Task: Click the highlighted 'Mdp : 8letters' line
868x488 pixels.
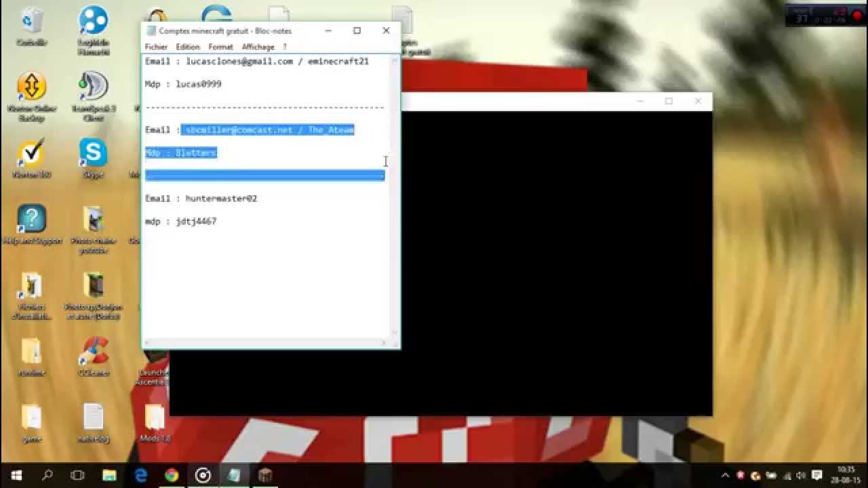Action: point(181,152)
